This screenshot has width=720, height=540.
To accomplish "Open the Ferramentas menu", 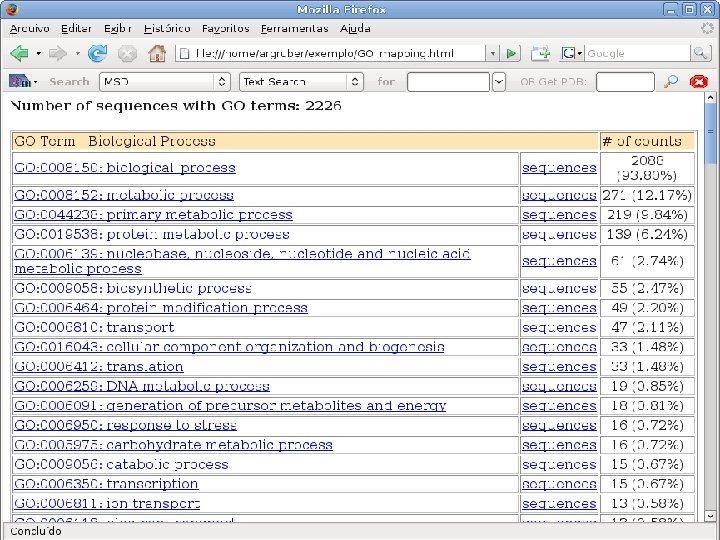I will point(295,28).
